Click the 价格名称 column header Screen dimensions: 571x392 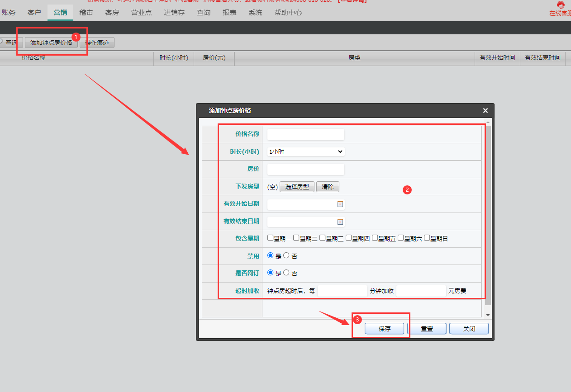click(33, 58)
